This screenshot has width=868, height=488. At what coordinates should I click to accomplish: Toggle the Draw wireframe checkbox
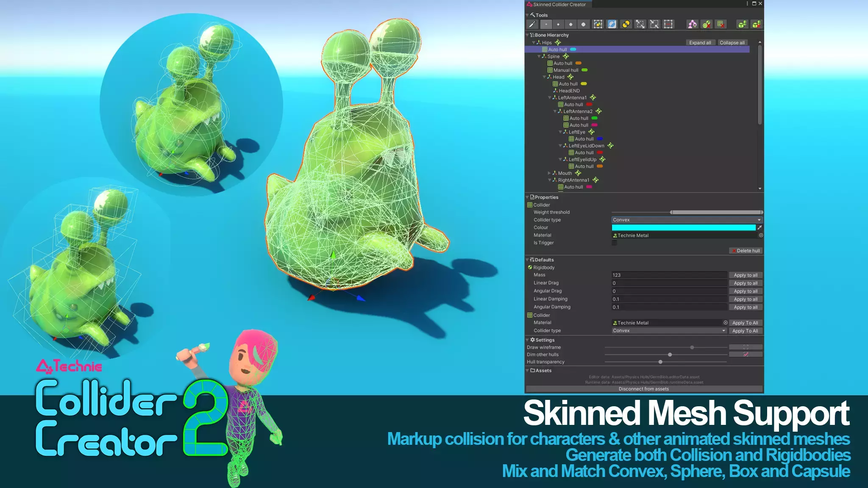point(746,347)
